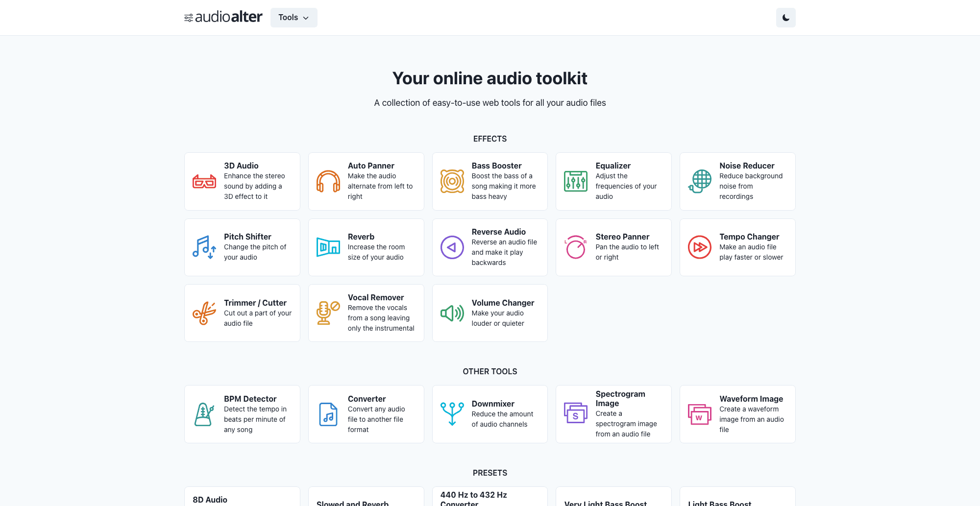
Task: Click the Noise Reducer globe icon
Action: click(x=700, y=181)
